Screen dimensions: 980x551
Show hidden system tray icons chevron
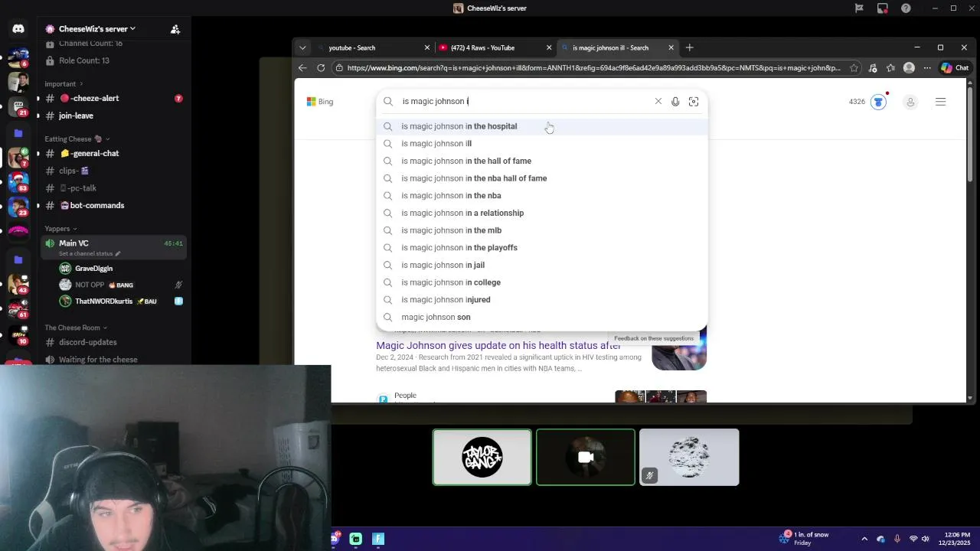point(864,539)
